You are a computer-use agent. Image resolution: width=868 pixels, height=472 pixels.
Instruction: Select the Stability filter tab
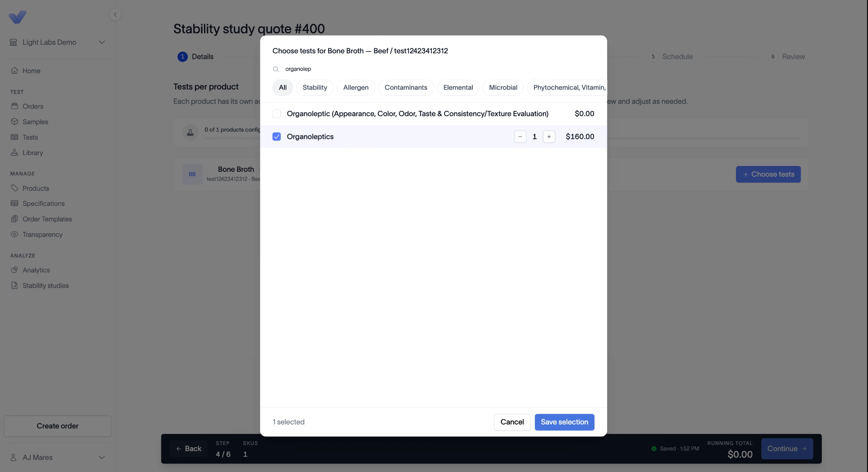(315, 88)
